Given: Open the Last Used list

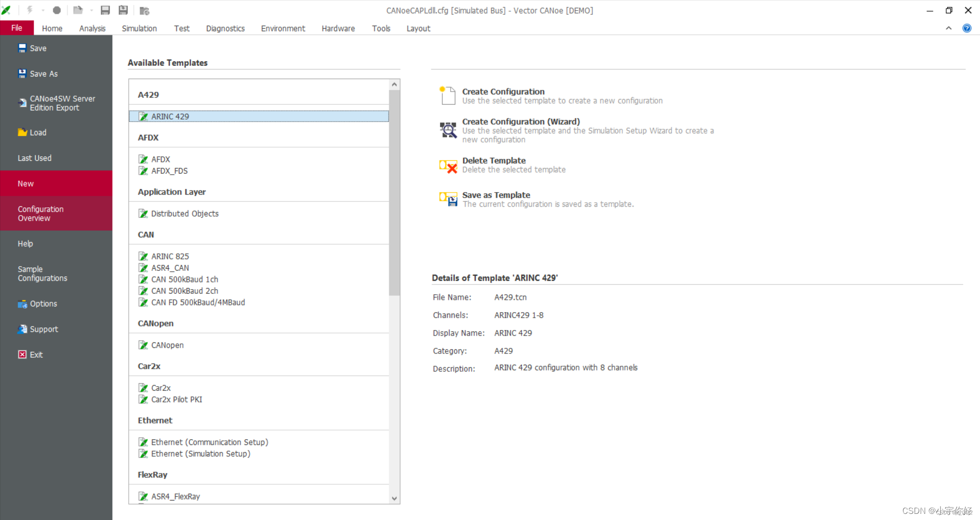Looking at the screenshot, I should [56, 158].
